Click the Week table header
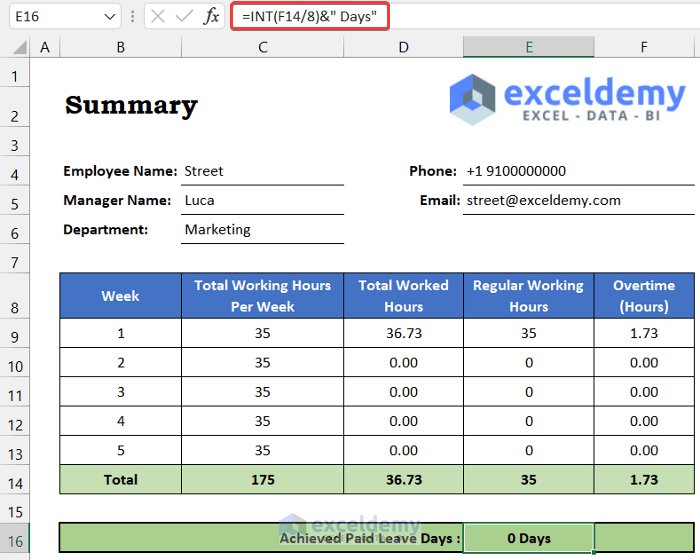 121,296
